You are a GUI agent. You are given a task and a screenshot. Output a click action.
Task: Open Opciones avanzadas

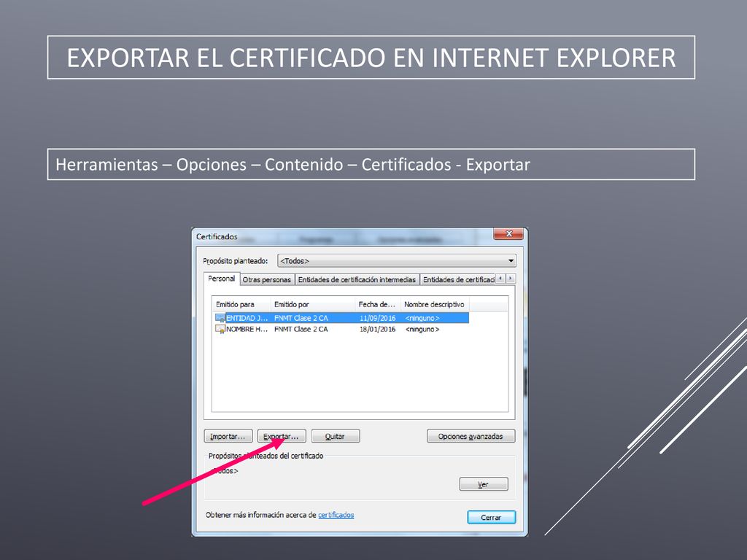(471, 436)
